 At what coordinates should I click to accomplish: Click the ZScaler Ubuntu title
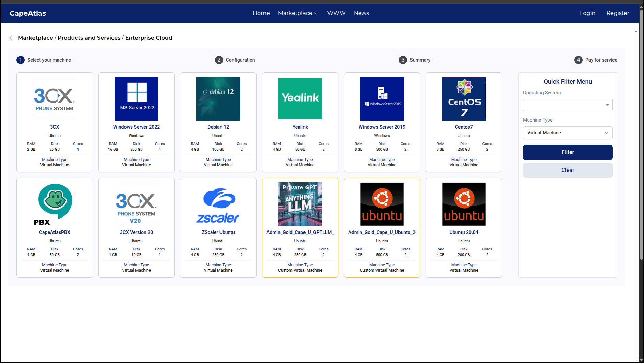point(218,232)
